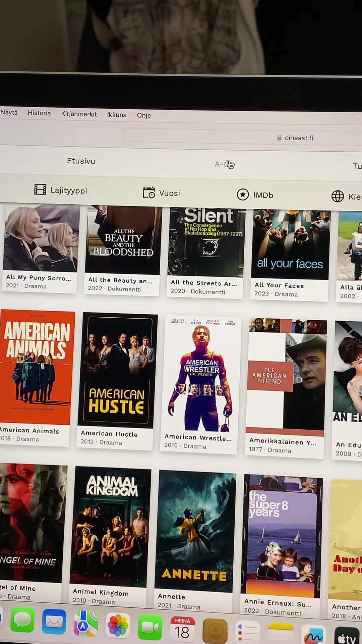
Task: Open Angel of Mine poster
Action: (x=32, y=523)
